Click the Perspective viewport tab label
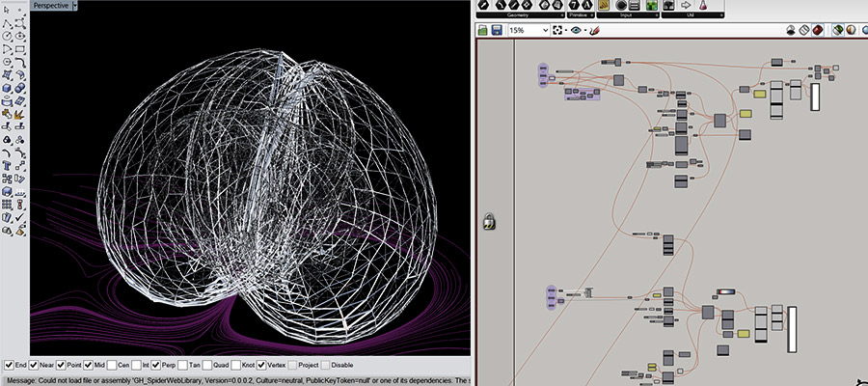 point(51,6)
